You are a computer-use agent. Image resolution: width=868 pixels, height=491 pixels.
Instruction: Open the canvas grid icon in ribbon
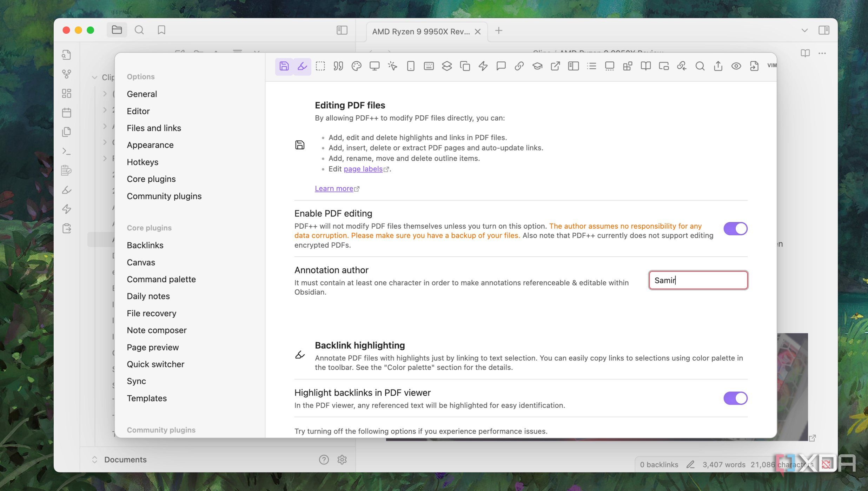(x=66, y=93)
